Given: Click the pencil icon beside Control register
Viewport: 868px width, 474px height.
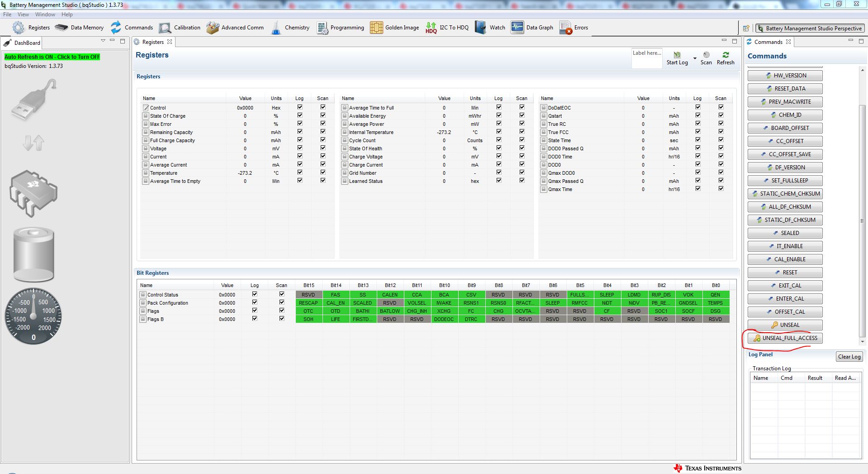Looking at the screenshot, I should coord(146,108).
